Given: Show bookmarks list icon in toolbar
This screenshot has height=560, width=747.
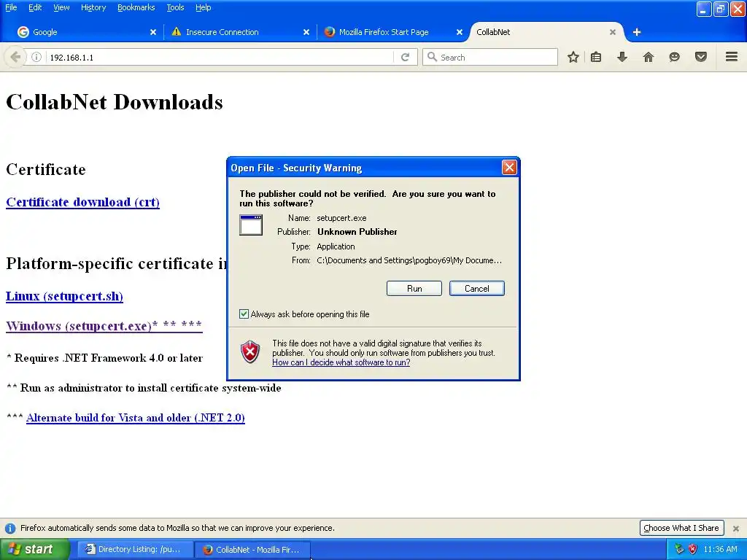Looking at the screenshot, I should point(596,57).
